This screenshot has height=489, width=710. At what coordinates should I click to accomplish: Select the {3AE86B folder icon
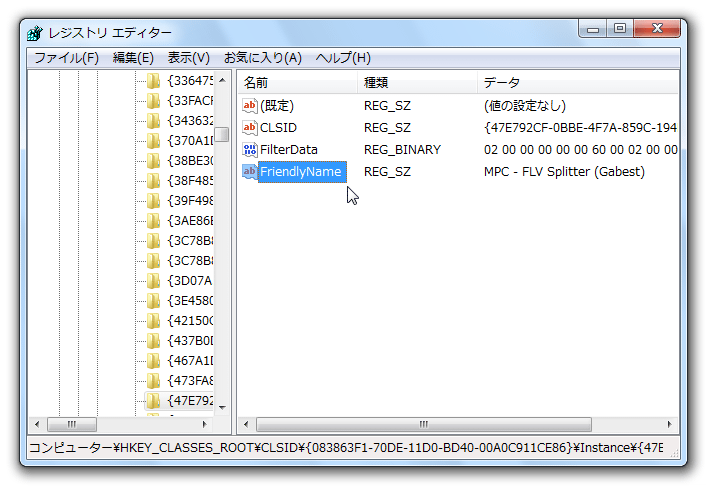click(x=154, y=221)
